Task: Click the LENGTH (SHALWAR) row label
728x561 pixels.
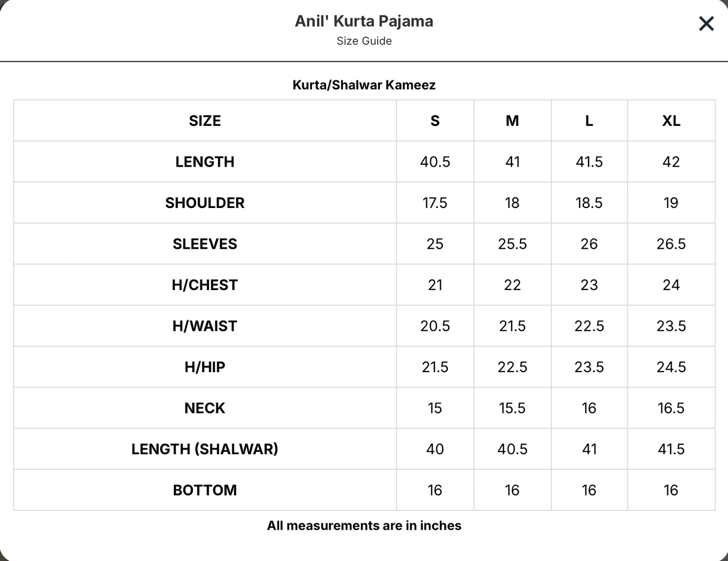Action: (x=205, y=449)
